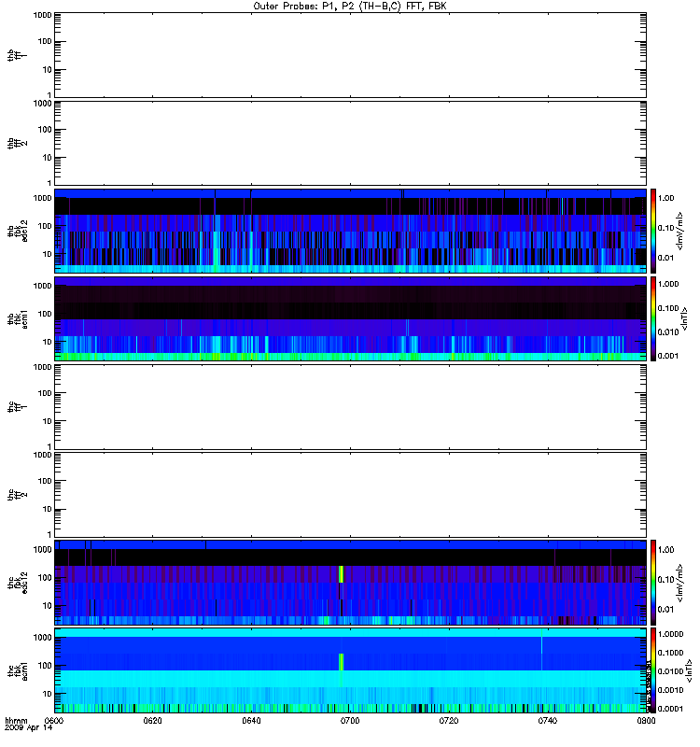
Task: Click the 0640 time axis label
Action: click(251, 721)
